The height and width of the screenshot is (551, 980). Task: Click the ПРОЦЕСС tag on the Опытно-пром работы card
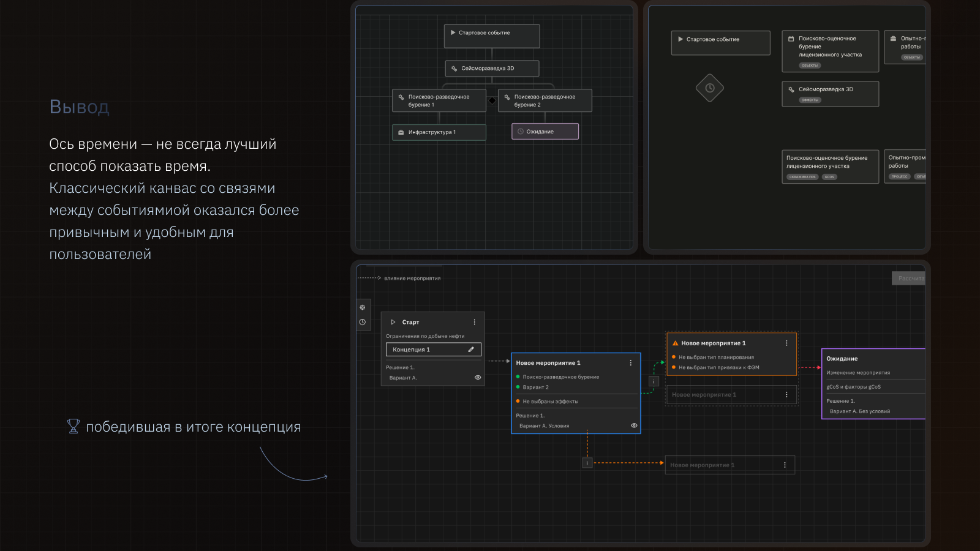[x=900, y=177]
